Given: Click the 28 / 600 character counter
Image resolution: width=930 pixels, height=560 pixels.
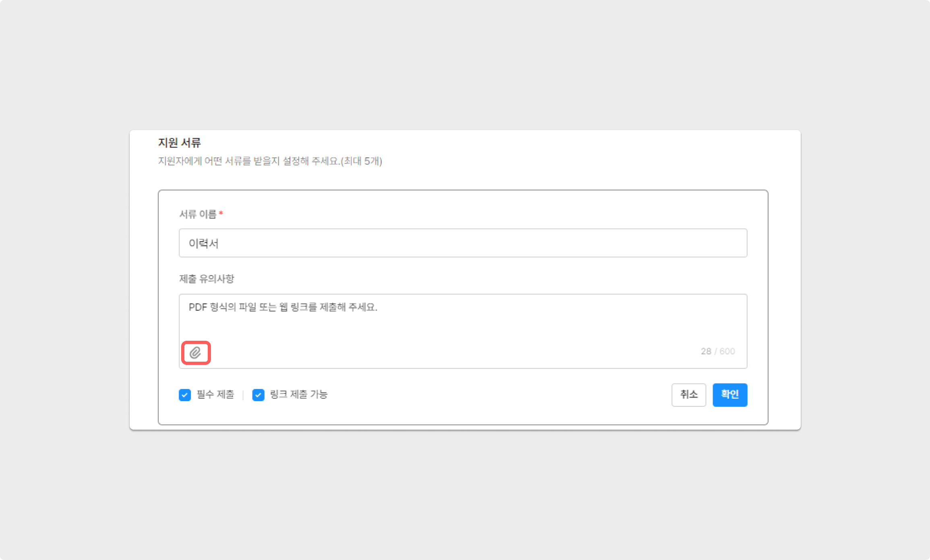Looking at the screenshot, I should 718,351.
